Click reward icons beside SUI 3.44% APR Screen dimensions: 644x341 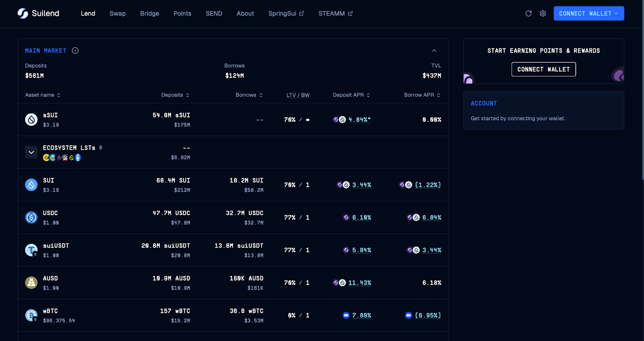343,185
